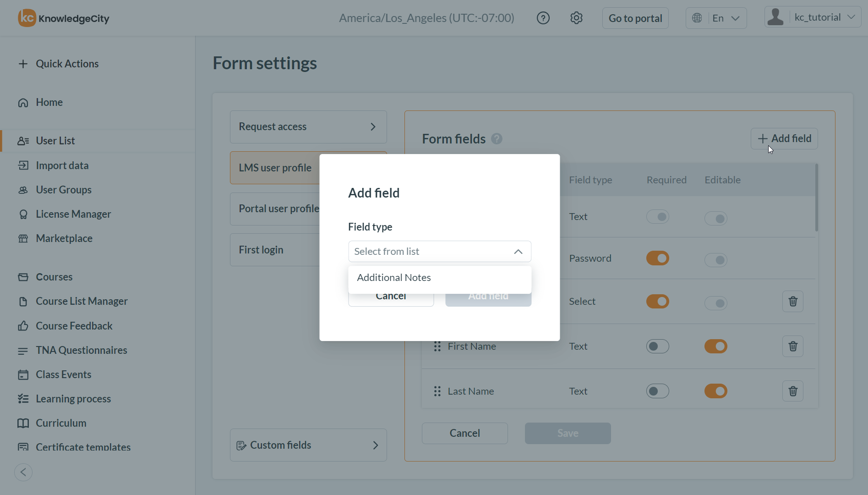Image resolution: width=868 pixels, height=495 pixels.
Task: Collapse the sidebar with the arrow icon
Action: 23,472
